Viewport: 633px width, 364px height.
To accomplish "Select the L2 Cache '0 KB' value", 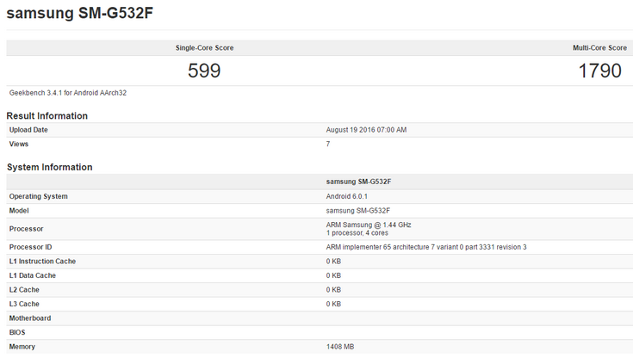I will (x=333, y=290).
